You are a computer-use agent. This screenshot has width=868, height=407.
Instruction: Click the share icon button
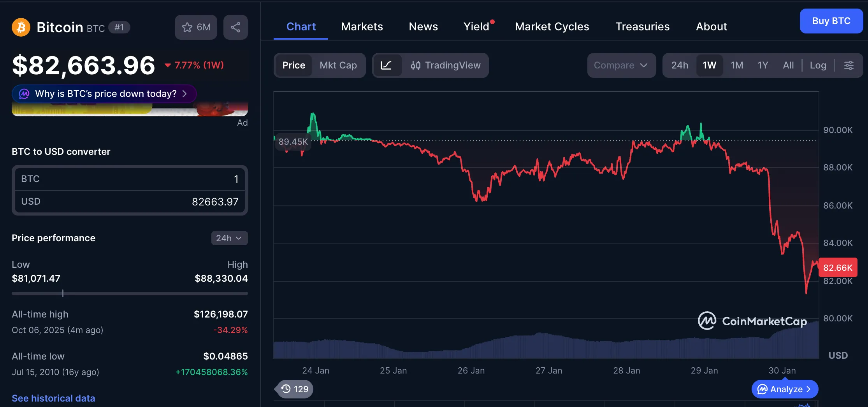coord(235,27)
